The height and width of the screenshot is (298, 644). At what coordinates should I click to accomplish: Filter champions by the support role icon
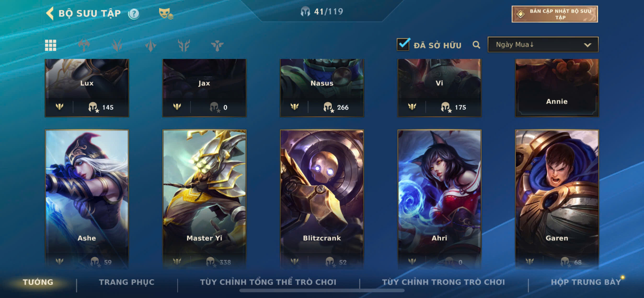pyautogui.click(x=217, y=45)
